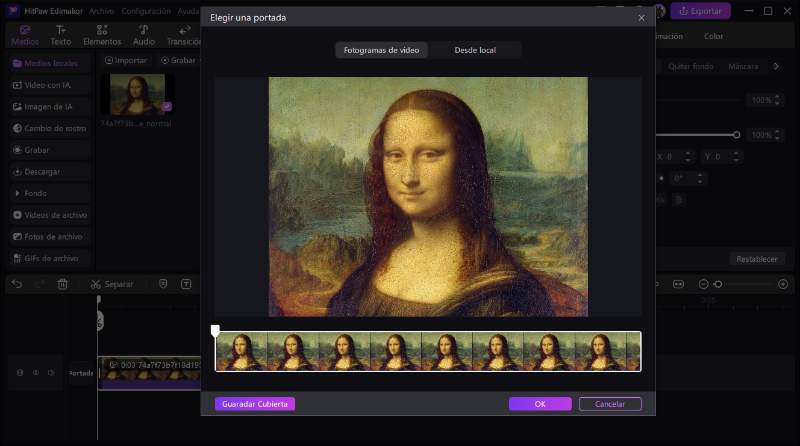Adjust the rotation degrees stepper

699,178
